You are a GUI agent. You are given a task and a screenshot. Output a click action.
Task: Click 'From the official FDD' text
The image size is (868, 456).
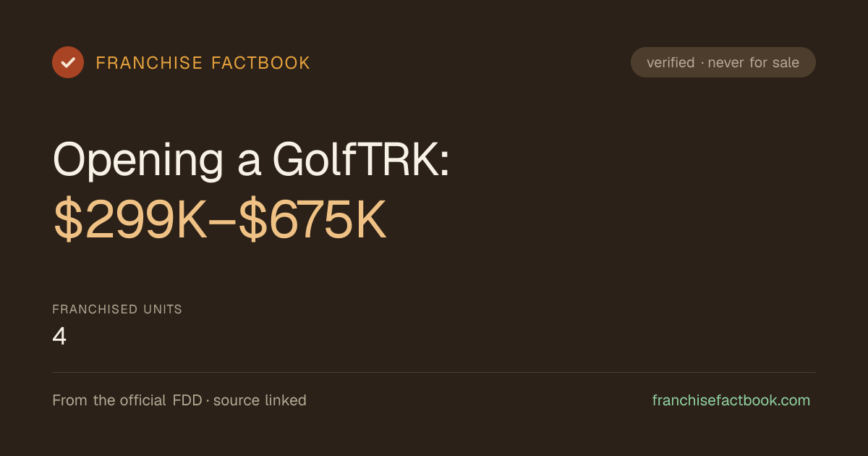[128, 400]
